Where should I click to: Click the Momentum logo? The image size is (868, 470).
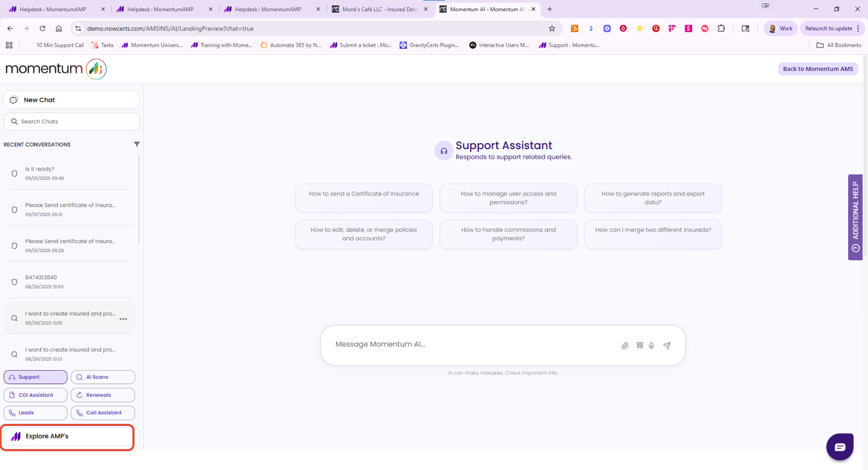(56, 69)
